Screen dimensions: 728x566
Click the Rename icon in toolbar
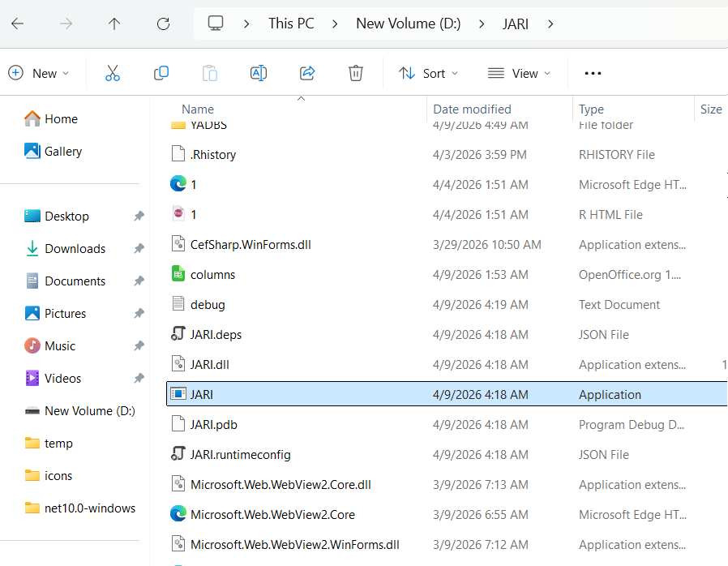[259, 73]
